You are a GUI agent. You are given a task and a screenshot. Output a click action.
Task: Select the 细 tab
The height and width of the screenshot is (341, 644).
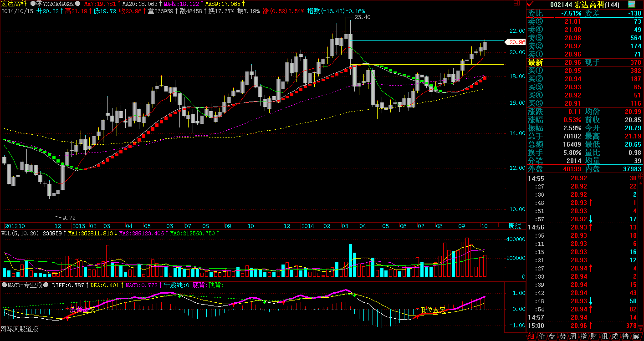(532, 336)
